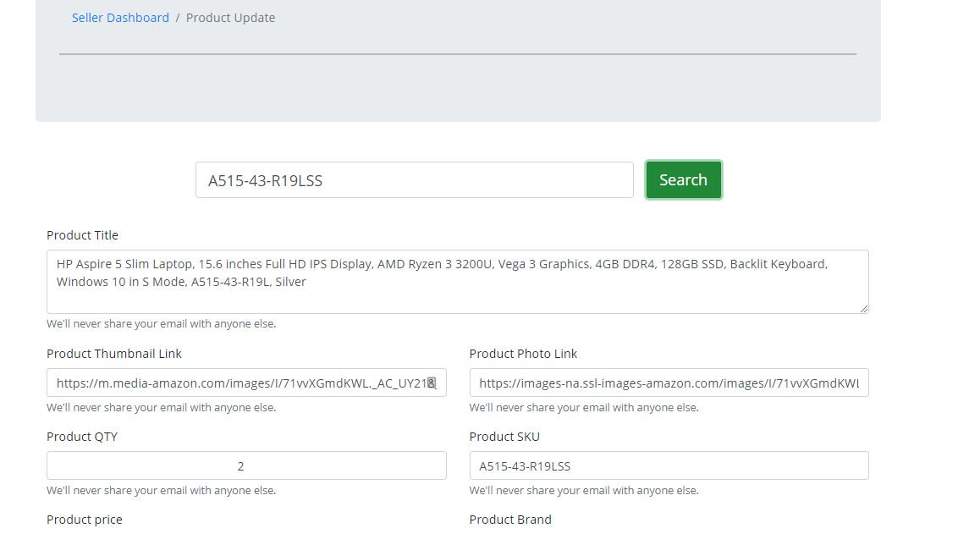This screenshot has height=534, width=980.
Task: Click the Product Thumbnail Link label
Action: (x=113, y=353)
